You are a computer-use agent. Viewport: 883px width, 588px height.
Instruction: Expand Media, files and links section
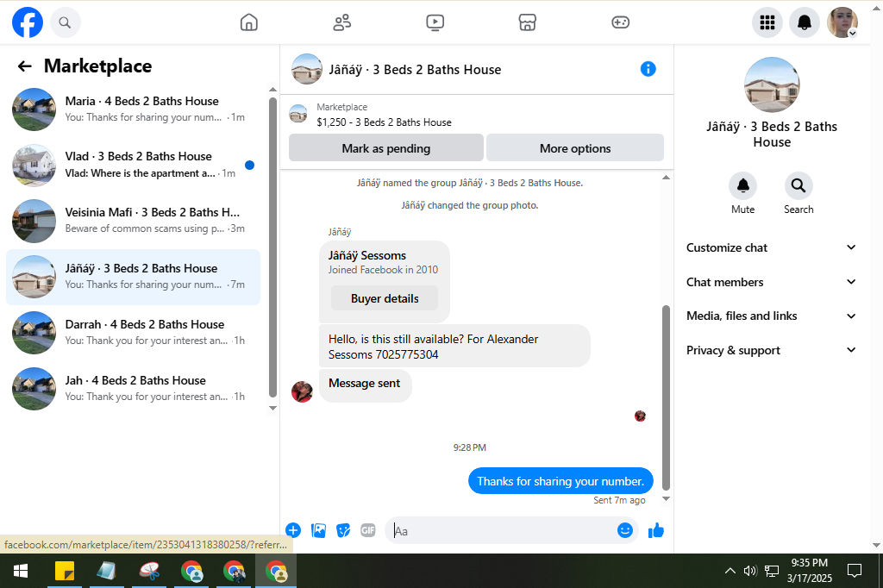click(771, 316)
